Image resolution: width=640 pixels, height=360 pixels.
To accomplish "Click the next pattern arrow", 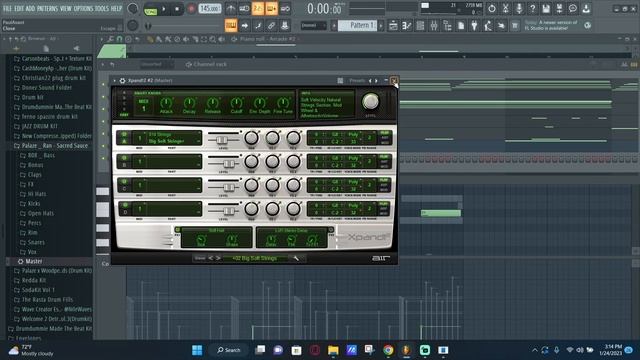I will (x=381, y=25).
